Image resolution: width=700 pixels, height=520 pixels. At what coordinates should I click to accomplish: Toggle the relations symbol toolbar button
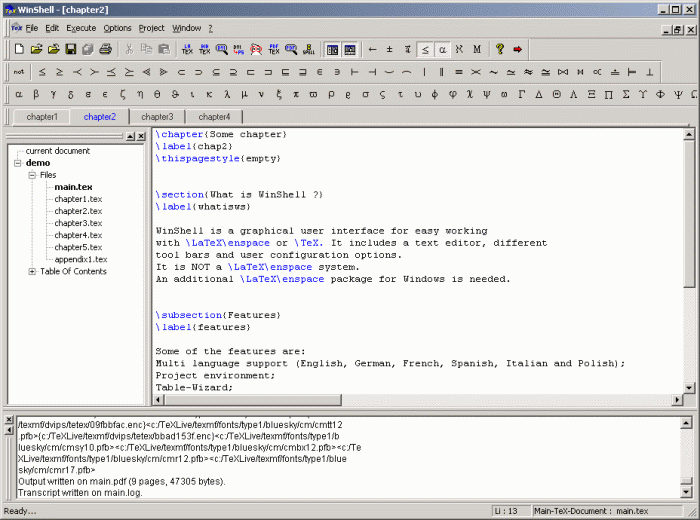pos(425,50)
